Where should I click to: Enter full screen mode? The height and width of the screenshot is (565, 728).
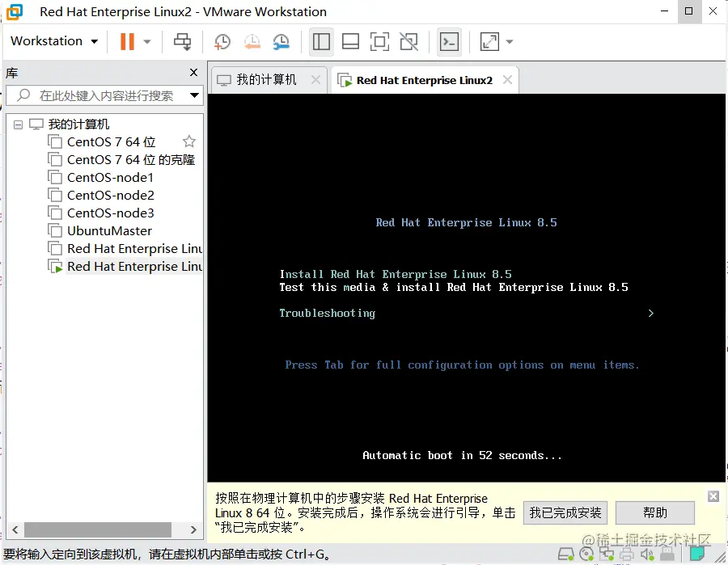click(x=379, y=41)
